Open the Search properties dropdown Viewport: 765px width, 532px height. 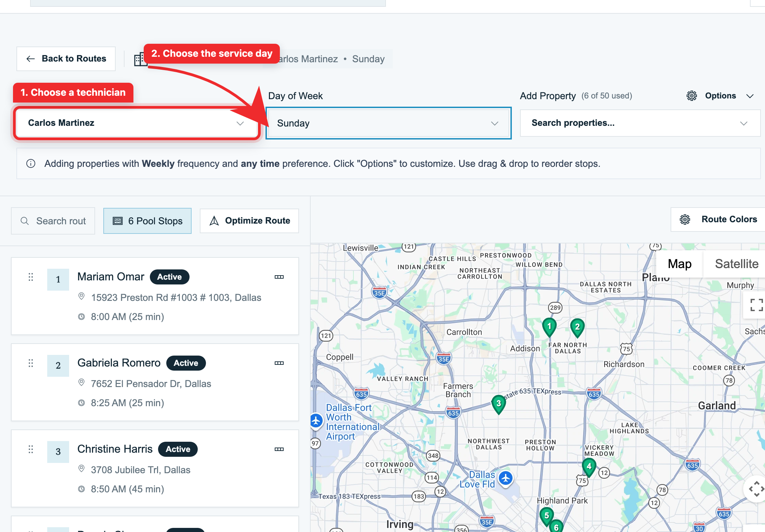640,123
